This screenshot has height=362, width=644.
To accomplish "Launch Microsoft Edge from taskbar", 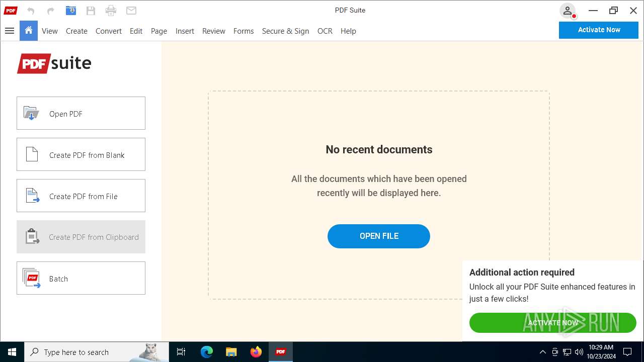I will (x=207, y=352).
